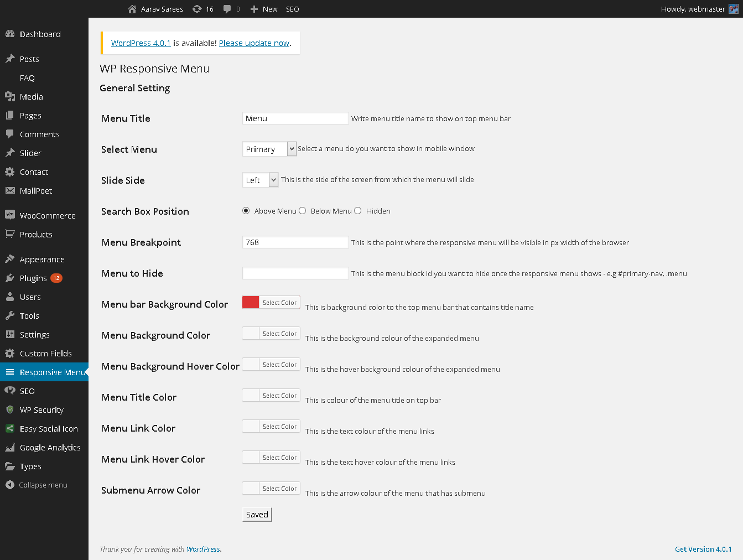The width and height of the screenshot is (743, 560).
Task: Open the Google Analytics chart icon
Action: [x=10, y=447]
